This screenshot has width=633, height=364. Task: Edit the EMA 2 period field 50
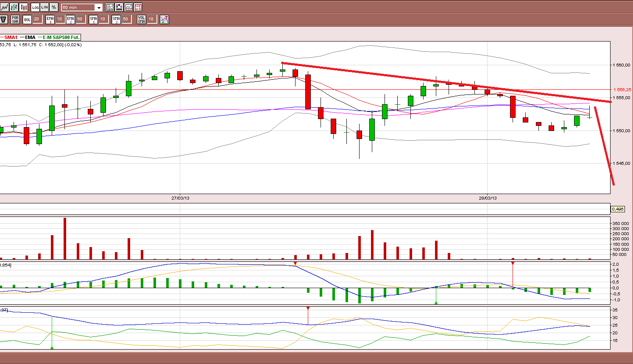80,19
